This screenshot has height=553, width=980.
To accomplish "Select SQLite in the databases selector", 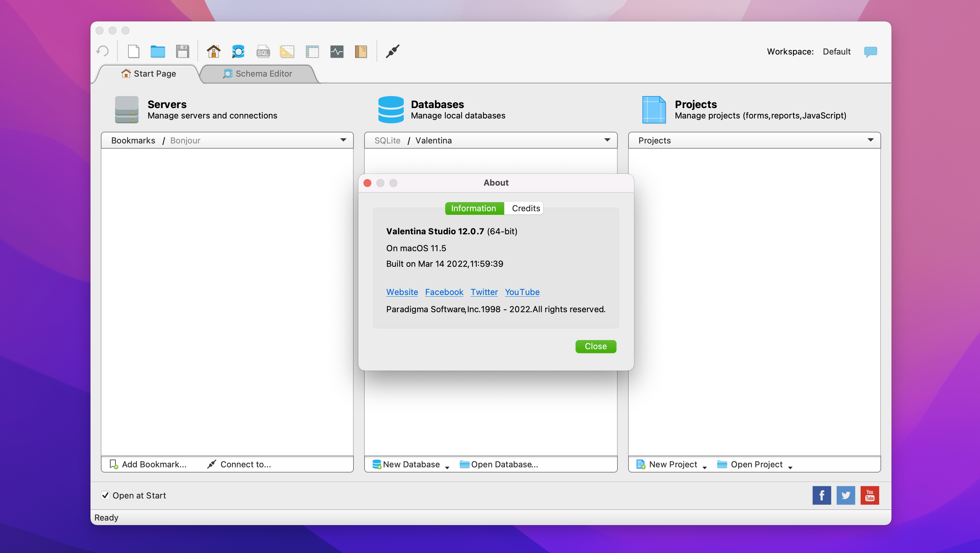I will pos(387,141).
